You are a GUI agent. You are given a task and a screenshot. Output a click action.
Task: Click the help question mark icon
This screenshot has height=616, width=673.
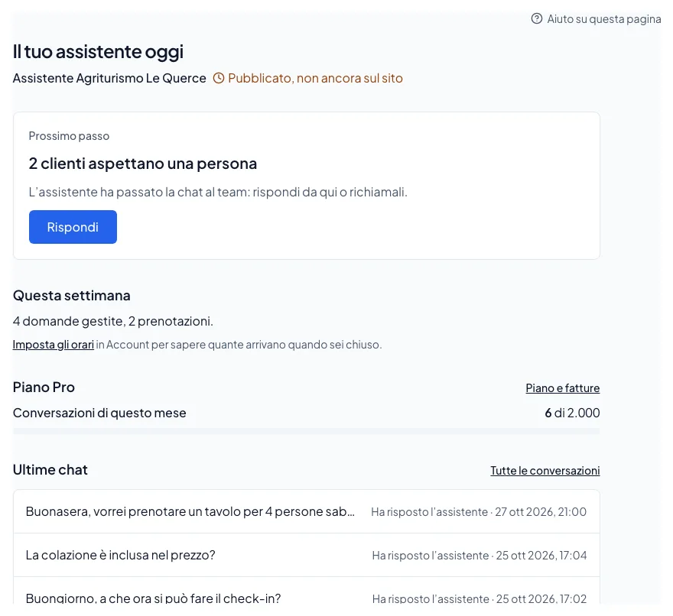[x=537, y=18]
